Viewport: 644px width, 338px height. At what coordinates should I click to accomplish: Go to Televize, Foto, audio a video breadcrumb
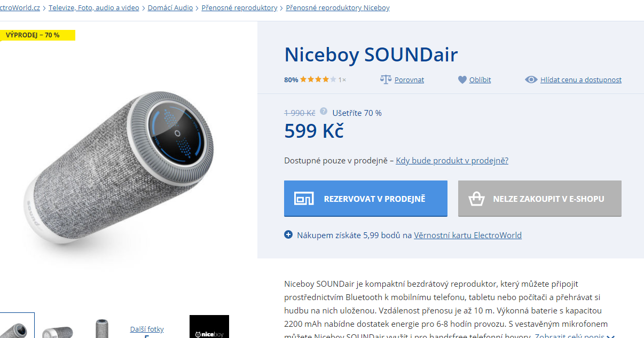[94, 7]
